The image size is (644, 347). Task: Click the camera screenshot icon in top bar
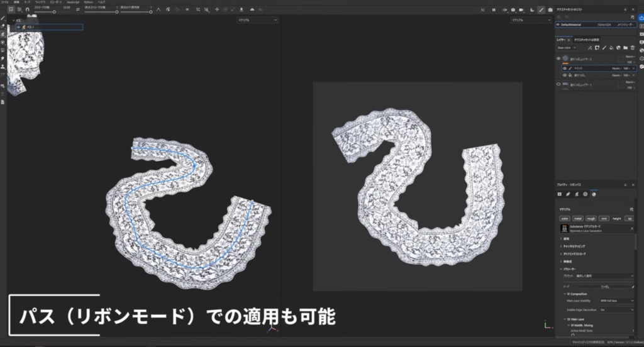click(550, 10)
